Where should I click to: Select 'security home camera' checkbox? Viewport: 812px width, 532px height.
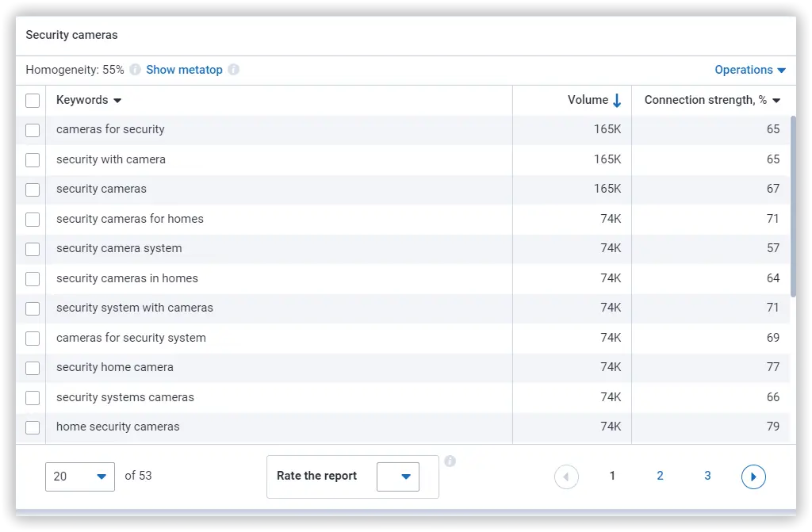pos(33,369)
